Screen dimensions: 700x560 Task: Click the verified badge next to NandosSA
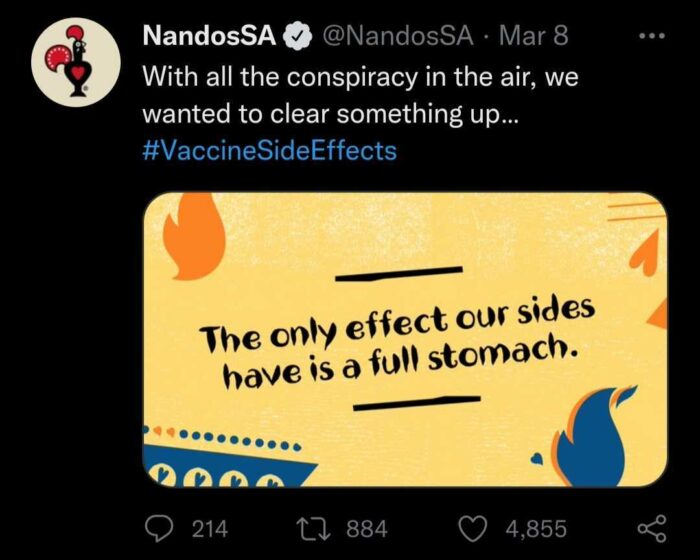pyautogui.click(x=296, y=36)
